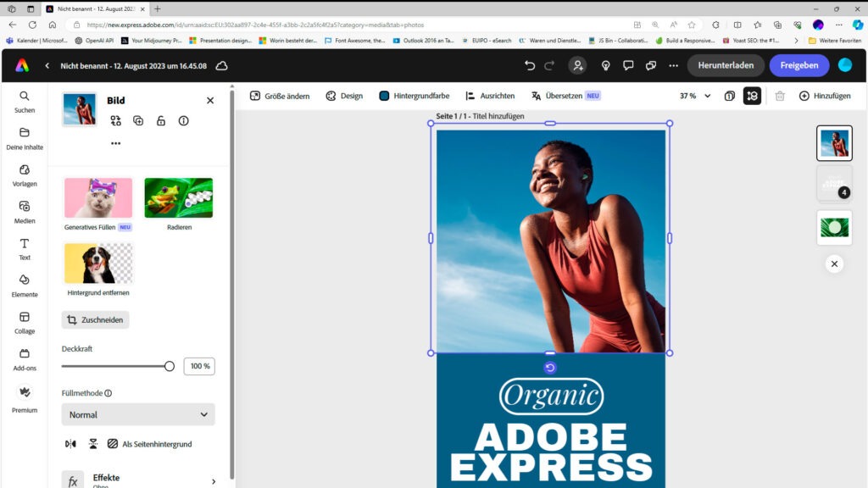Open Add-ons in the sidebar
The width and height of the screenshot is (868, 488).
25,359
